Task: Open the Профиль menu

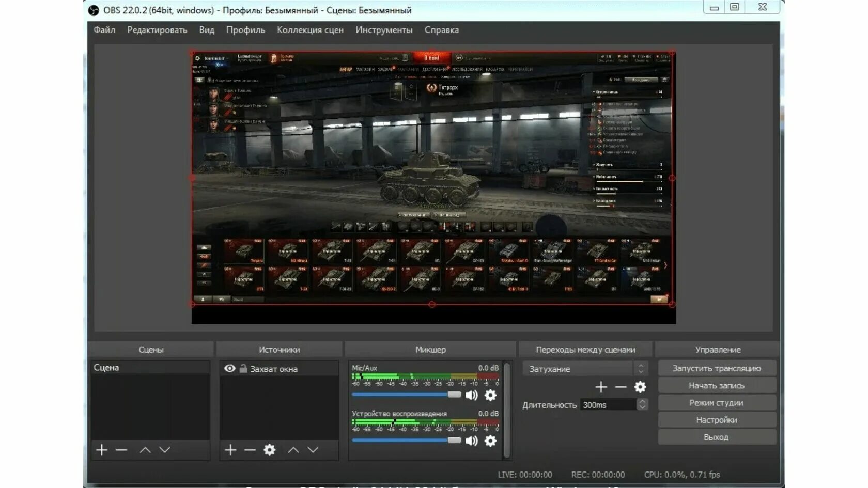Action: (x=245, y=30)
